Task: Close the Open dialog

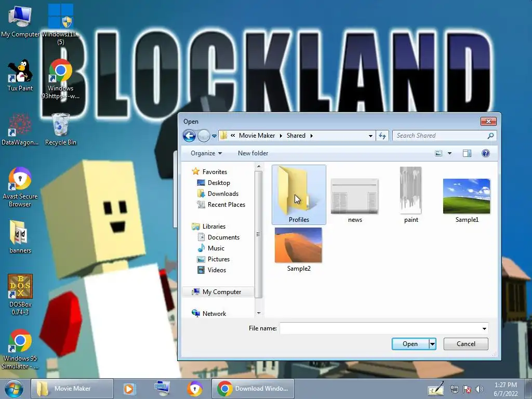Action: point(488,121)
